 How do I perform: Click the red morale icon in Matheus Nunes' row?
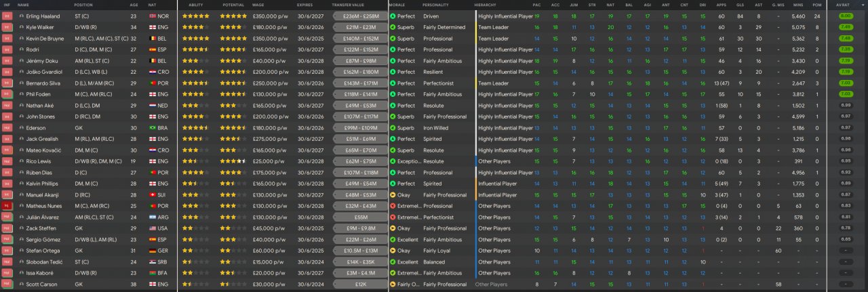point(393,206)
